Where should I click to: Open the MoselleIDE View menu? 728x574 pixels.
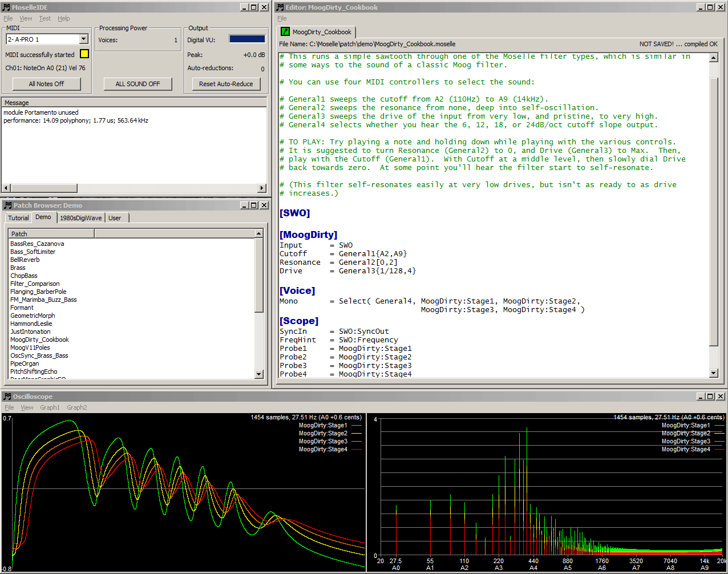point(26,18)
